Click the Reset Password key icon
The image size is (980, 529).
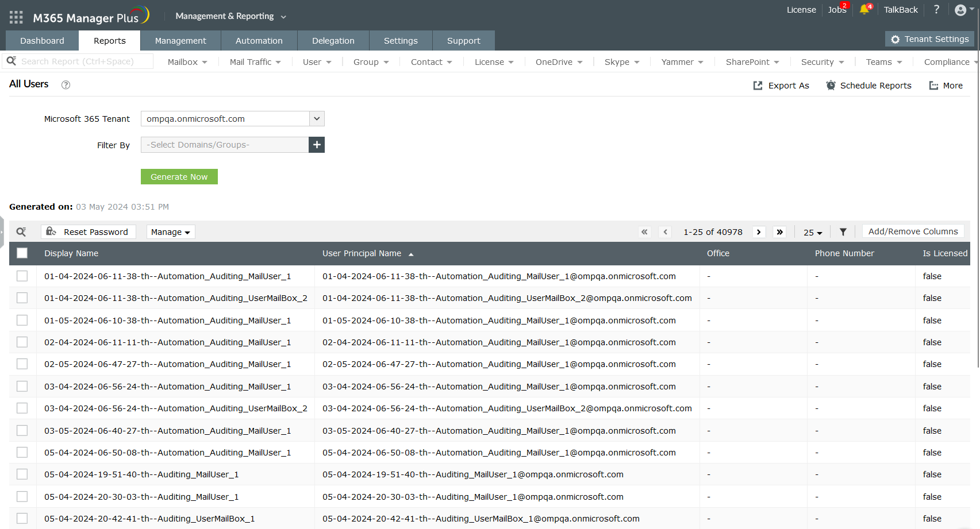(x=51, y=231)
